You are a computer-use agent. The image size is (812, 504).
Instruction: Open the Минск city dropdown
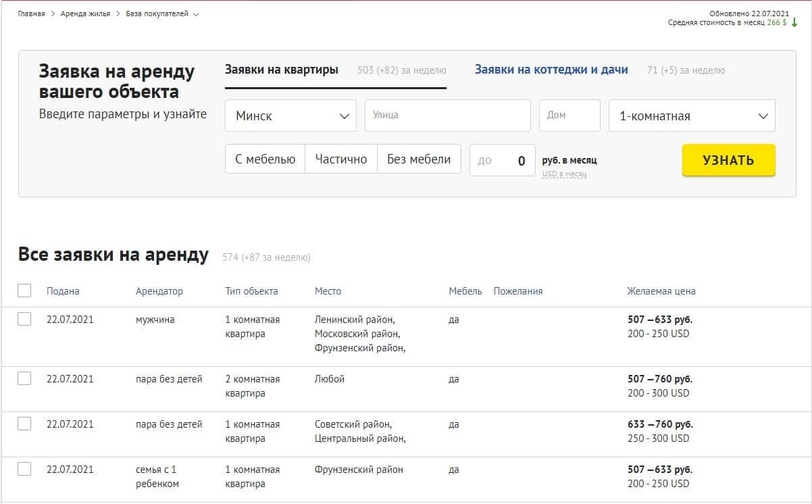(290, 116)
